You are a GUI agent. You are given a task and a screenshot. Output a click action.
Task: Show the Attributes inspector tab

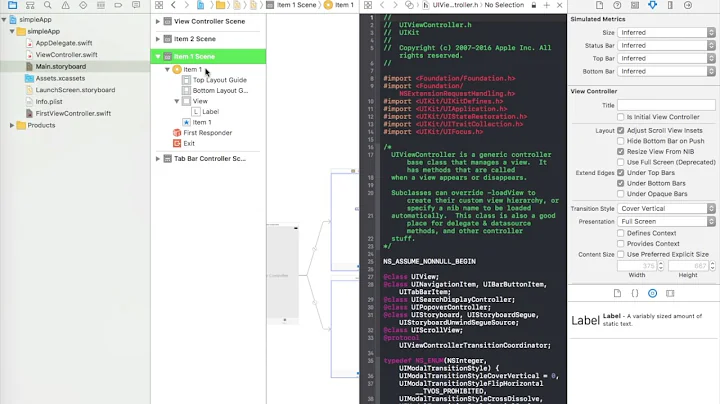652,5
